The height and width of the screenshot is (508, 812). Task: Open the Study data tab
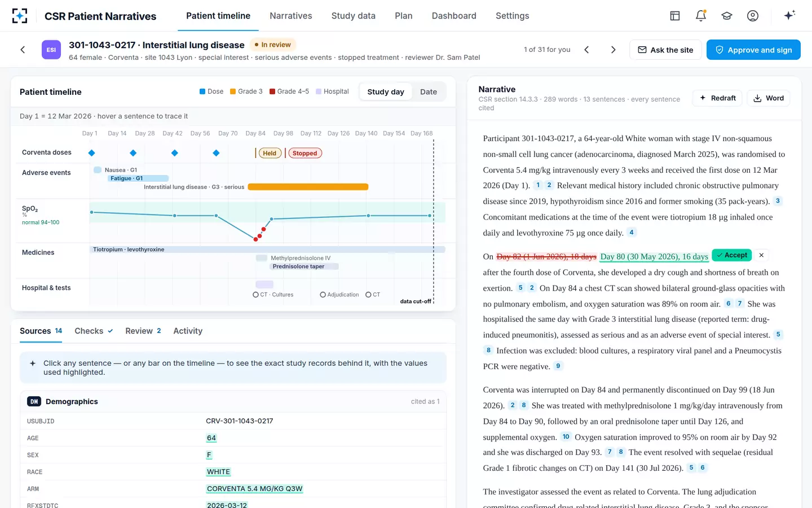tap(354, 16)
